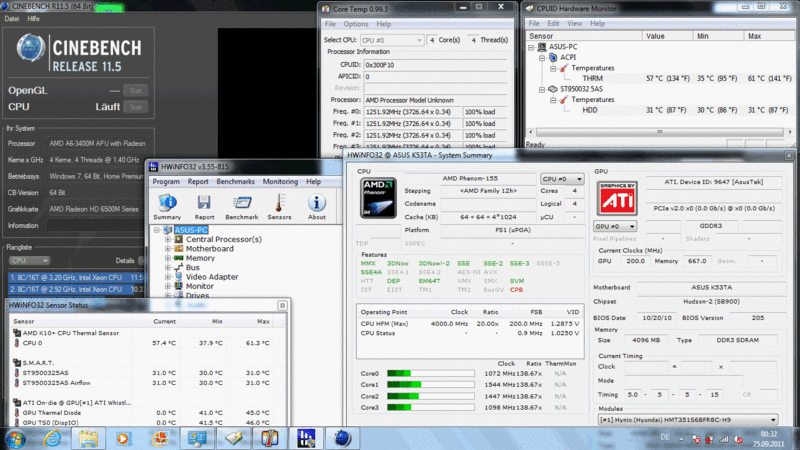The image size is (800, 450).
Task: Expand the Motherboard node in HWiNFO32 tree
Action: 168,249
